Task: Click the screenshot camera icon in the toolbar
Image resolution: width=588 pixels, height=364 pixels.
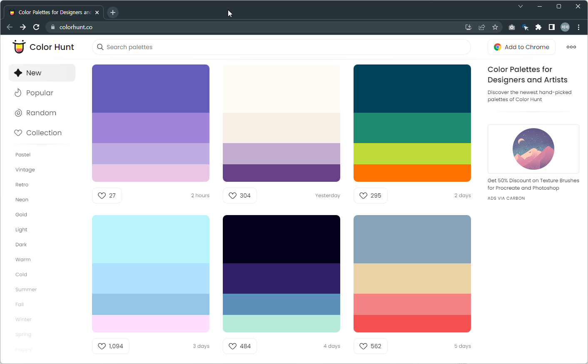Action: (x=512, y=27)
